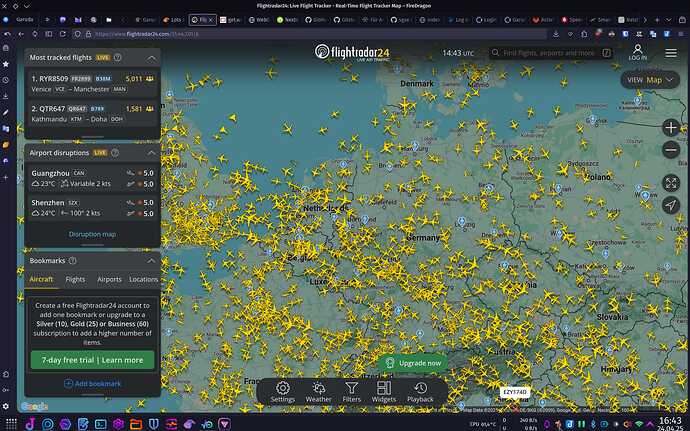Switch to the Flights bookmarks tab
690x431 pixels.
click(75, 279)
